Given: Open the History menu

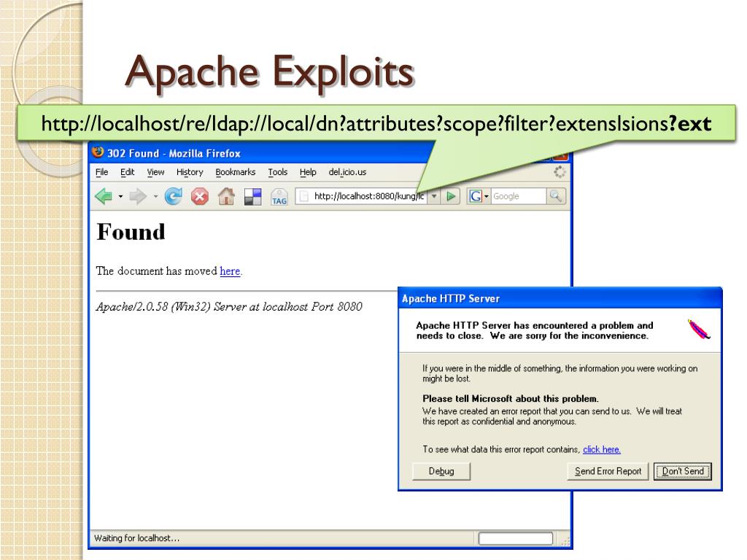Looking at the screenshot, I should pos(190,172).
